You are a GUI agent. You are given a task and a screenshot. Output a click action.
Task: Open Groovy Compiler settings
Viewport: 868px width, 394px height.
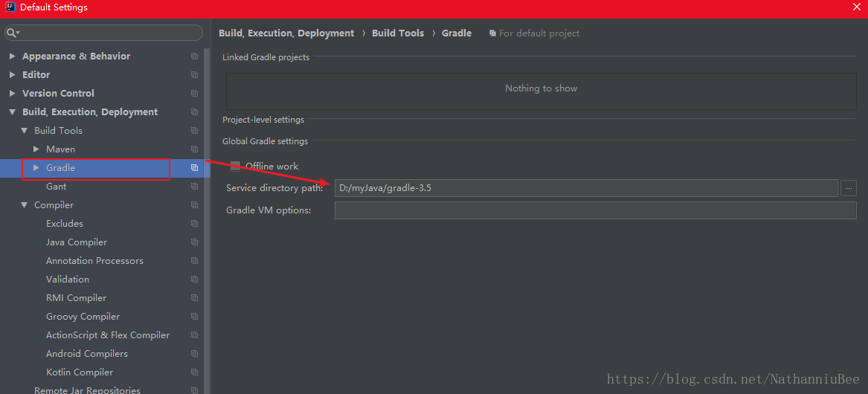[x=83, y=317]
